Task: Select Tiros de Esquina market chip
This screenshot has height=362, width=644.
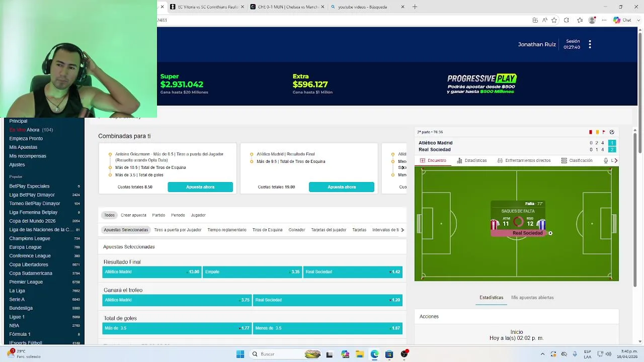Action: click(x=267, y=230)
